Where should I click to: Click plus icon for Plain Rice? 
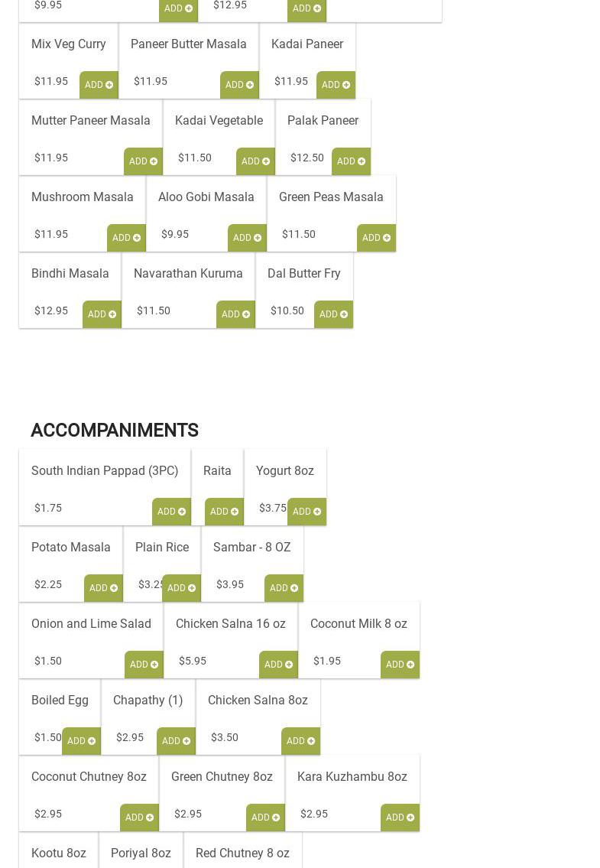click(x=192, y=588)
